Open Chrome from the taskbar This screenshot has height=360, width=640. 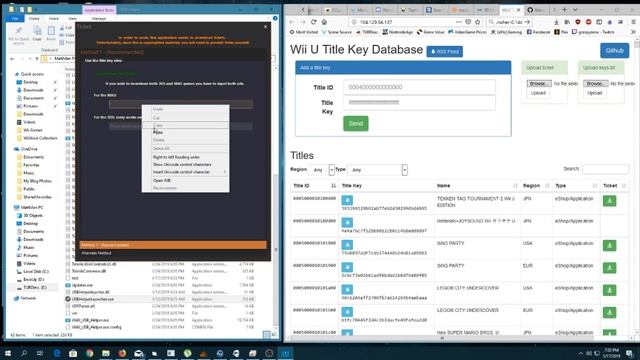click(x=89, y=353)
